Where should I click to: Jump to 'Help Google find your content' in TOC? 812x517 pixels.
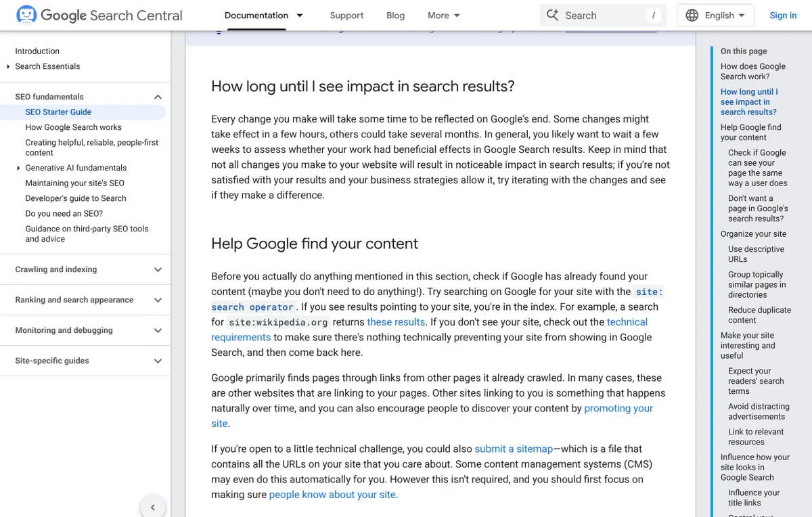click(751, 132)
